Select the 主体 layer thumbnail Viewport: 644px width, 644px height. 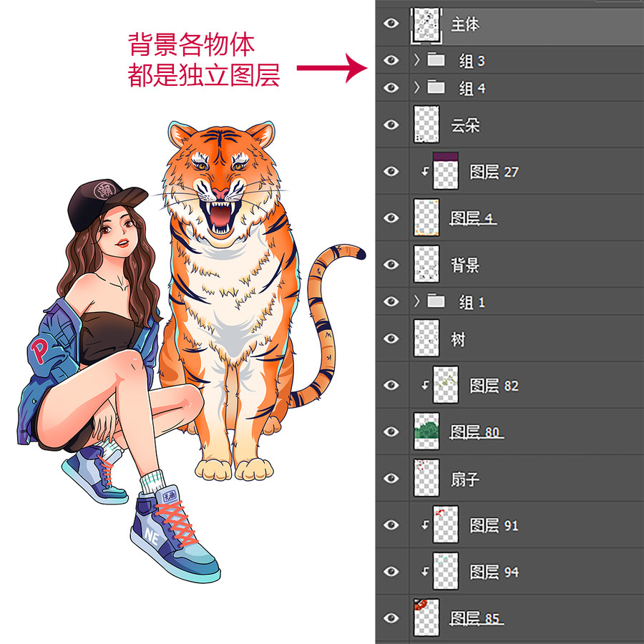[426, 24]
